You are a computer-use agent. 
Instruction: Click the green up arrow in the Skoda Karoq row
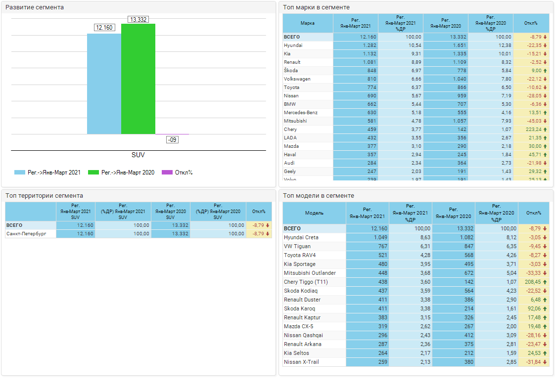pos(545,308)
